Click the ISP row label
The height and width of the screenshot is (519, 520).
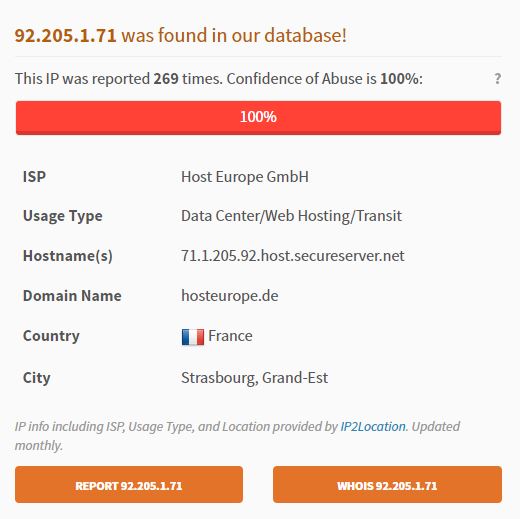click(34, 177)
